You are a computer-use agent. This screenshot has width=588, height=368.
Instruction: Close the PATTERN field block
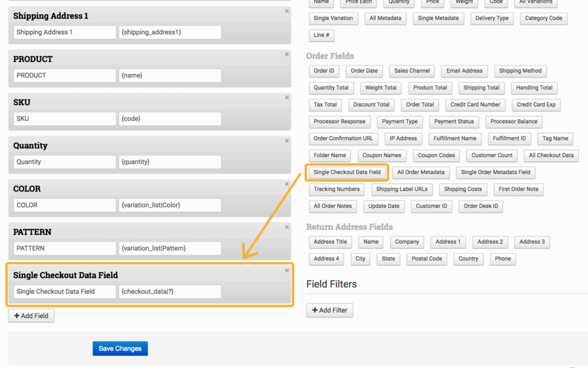point(287,227)
